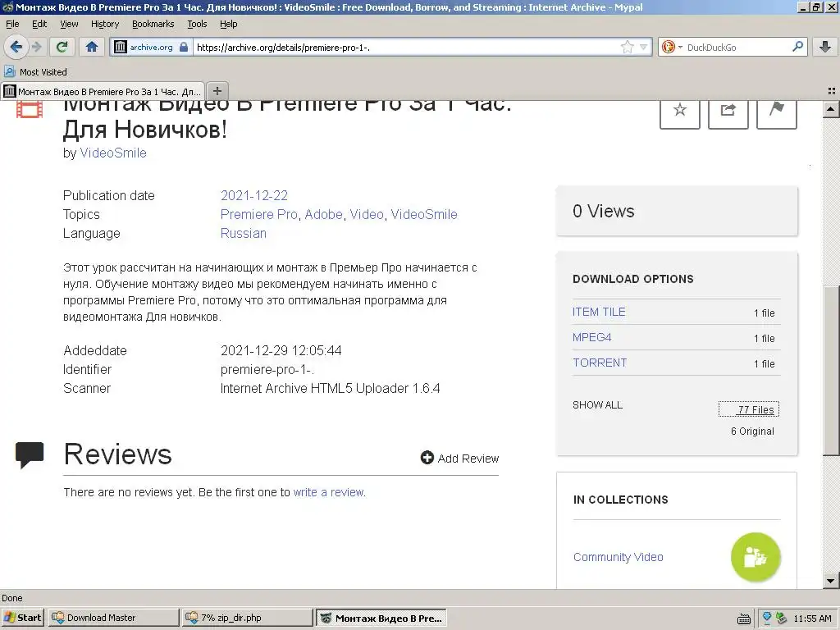Open the Community Video collection link
840x630 pixels.
tap(619, 557)
